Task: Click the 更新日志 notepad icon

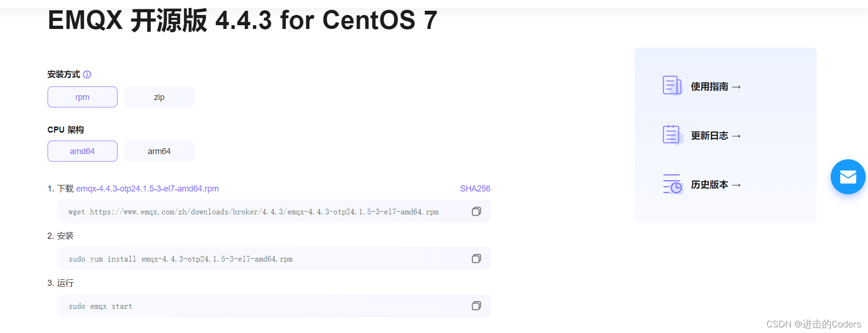Action: pos(672,135)
